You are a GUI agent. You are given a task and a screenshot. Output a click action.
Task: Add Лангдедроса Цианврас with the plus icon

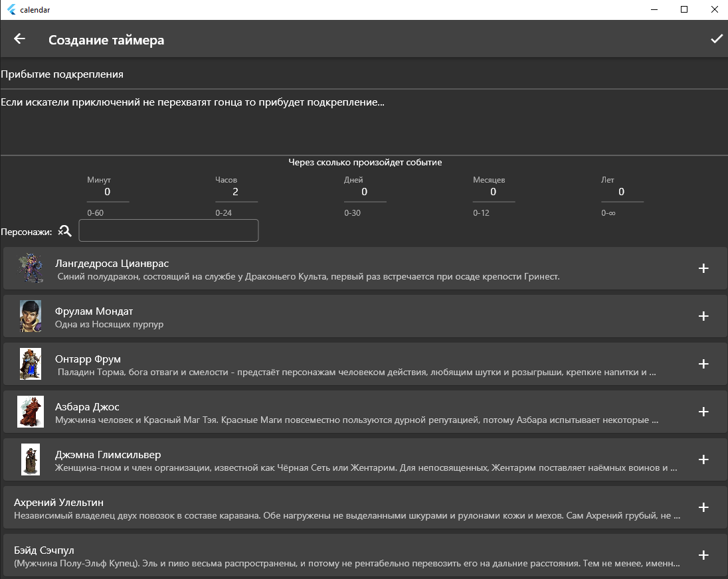click(703, 268)
